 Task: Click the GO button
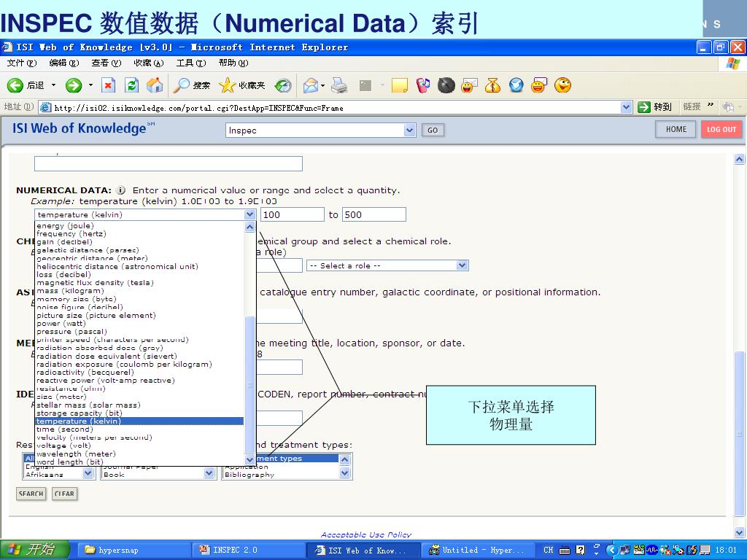pos(433,130)
